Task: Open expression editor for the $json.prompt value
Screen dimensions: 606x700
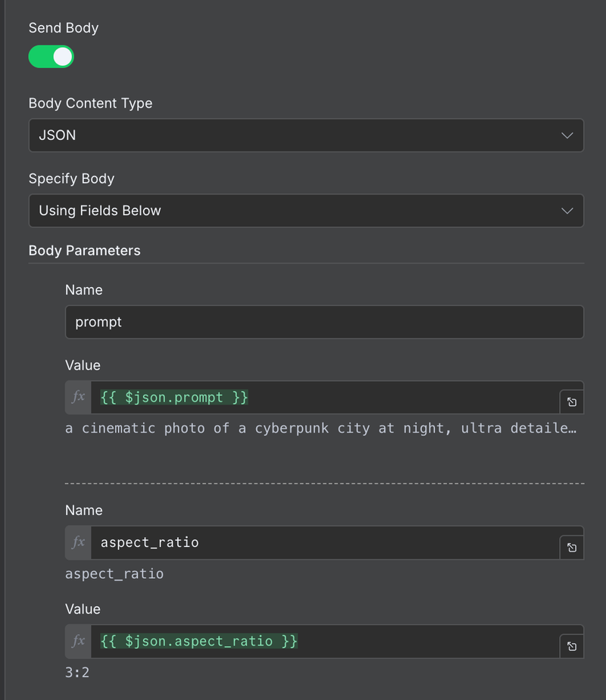Action: point(572,402)
